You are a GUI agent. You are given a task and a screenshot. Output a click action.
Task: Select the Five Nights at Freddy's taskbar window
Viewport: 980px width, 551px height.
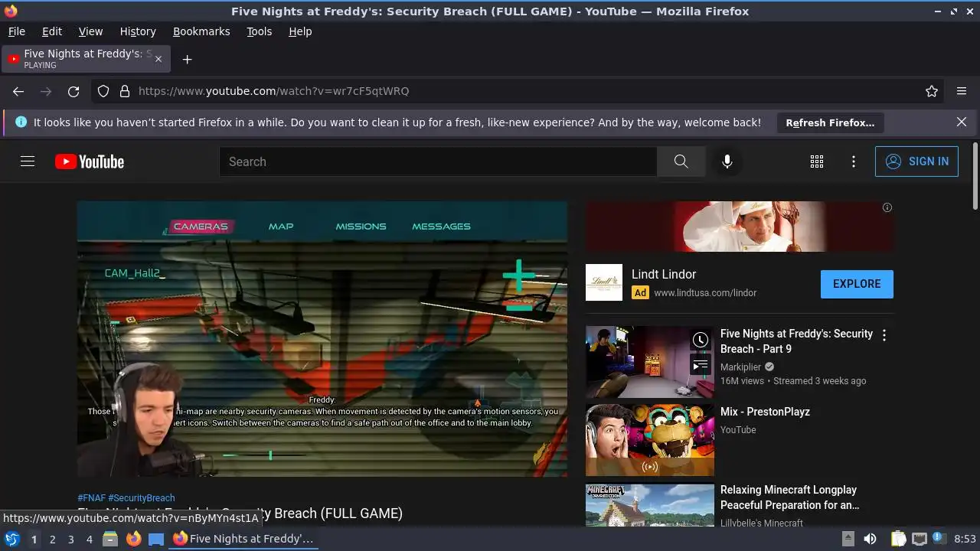pyautogui.click(x=243, y=539)
